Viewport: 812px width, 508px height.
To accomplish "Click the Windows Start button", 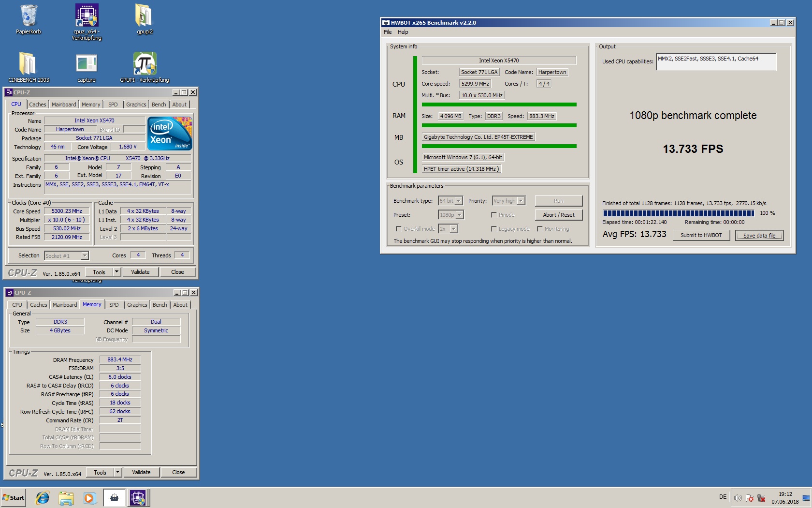I will [x=14, y=497].
